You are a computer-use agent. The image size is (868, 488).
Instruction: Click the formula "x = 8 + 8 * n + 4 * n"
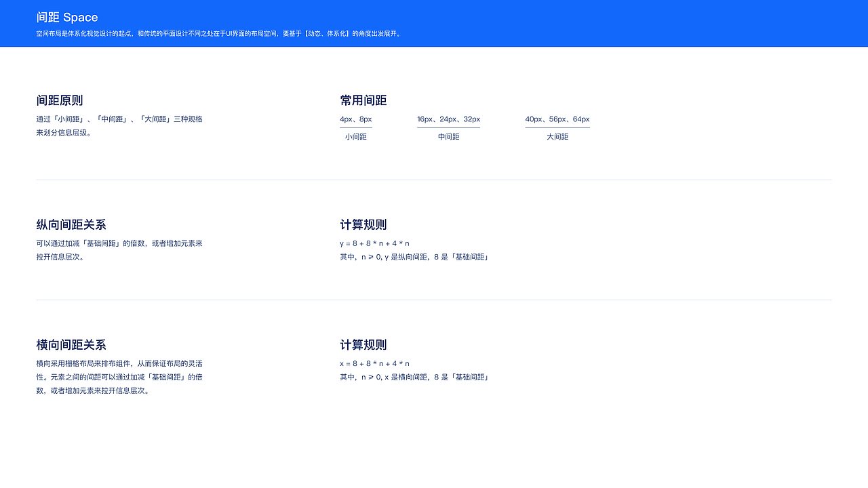375,363
